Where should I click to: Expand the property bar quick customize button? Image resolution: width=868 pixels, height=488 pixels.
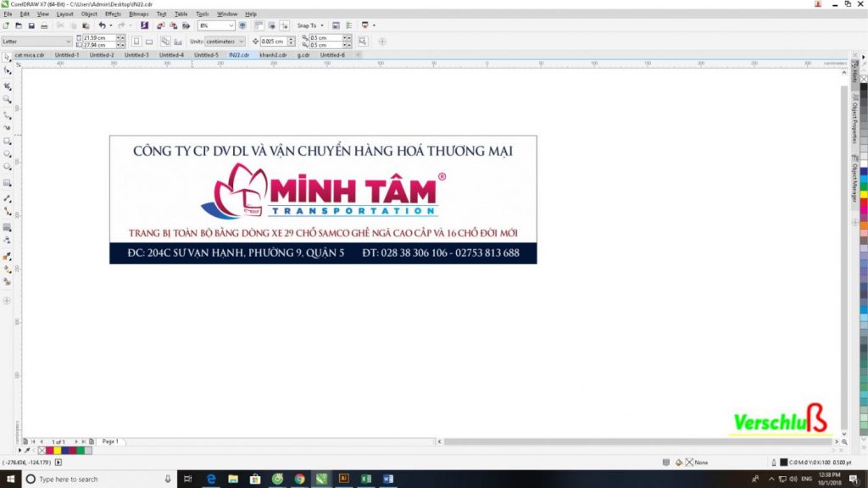click(x=382, y=42)
